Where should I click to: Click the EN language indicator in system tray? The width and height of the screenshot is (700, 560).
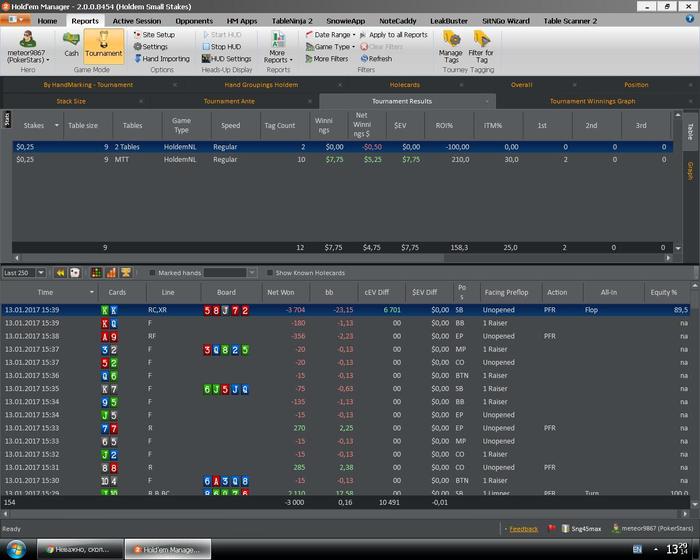tap(637, 549)
